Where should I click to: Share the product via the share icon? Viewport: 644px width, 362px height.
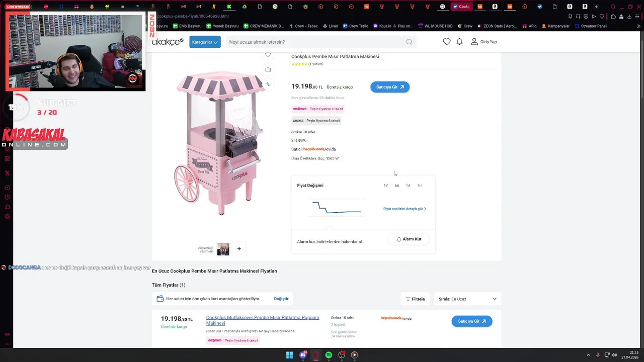pyautogui.click(x=268, y=69)
